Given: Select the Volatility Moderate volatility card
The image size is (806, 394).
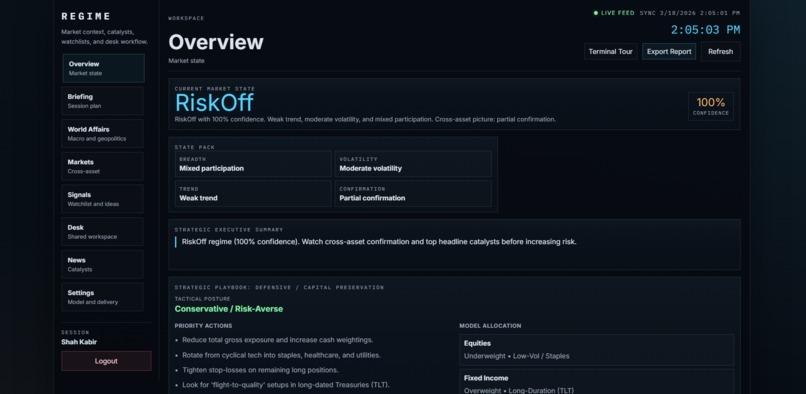Looking at the screenshot, I should click(413, 164).
